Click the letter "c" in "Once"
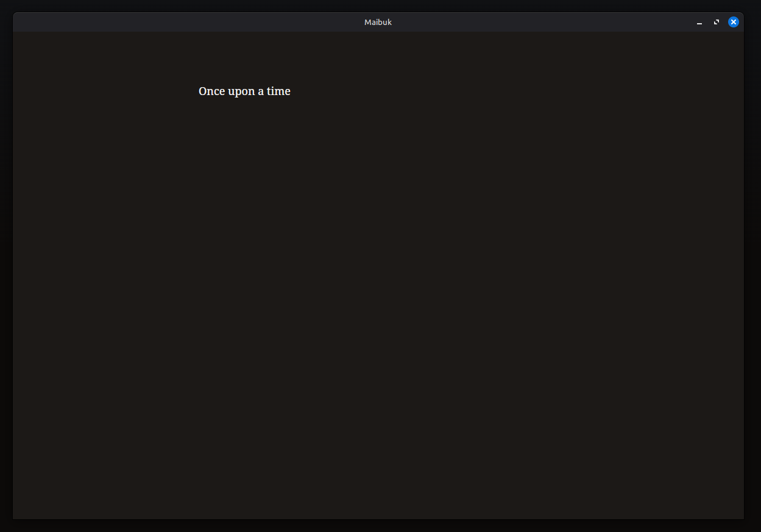This screenshot has height=532, width=761. coord(216,92)
